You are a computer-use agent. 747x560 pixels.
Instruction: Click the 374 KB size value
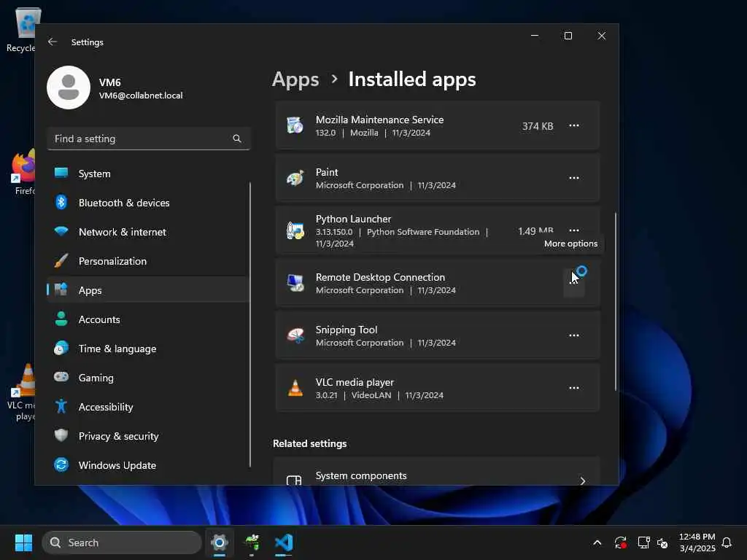tap(538, 126)
